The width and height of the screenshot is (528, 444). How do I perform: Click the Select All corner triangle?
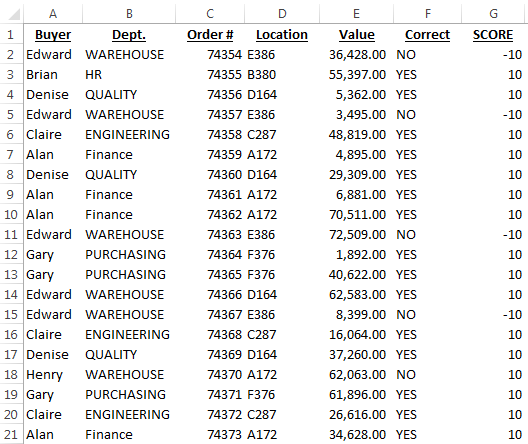pyautogui.click(x=13, y=14)
